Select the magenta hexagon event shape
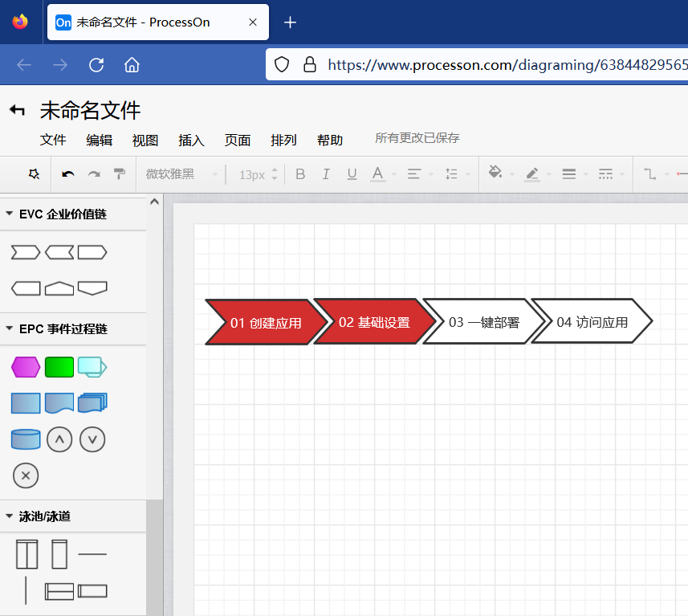This screenshot has height=616, width=688. (x=25, y=366)
